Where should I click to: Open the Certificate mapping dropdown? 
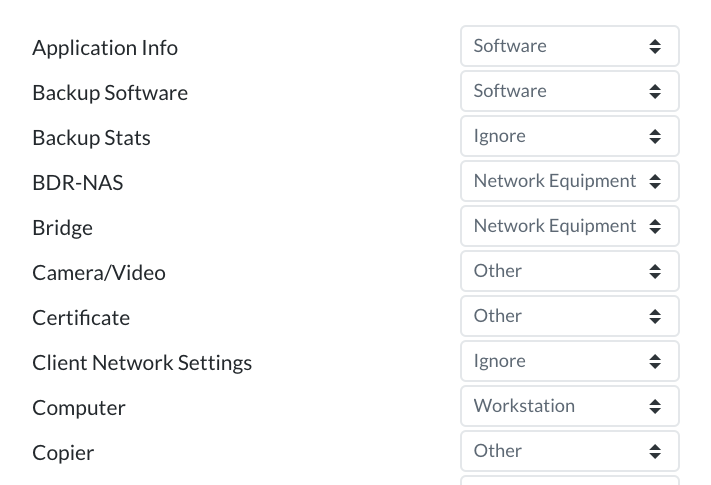[x=570, y=316]
